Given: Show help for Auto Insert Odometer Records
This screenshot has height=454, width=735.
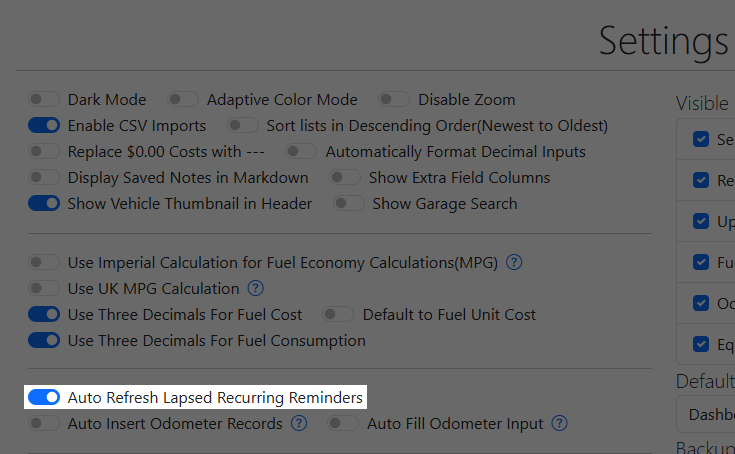Looking at the screenshot, I should click(x=298, y=424).
